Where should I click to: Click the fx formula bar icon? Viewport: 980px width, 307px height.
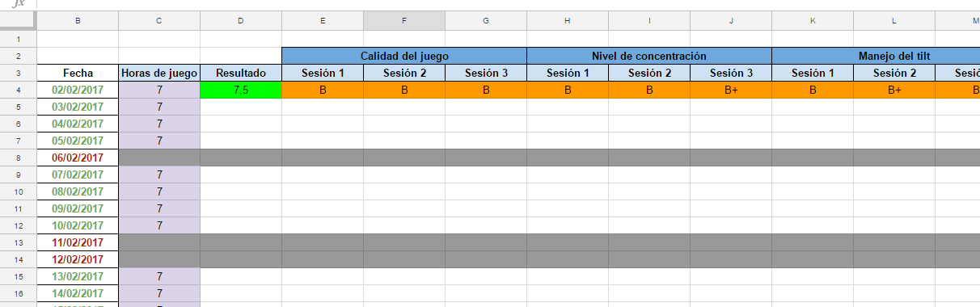pyautogui.click(x=18, y=4)
